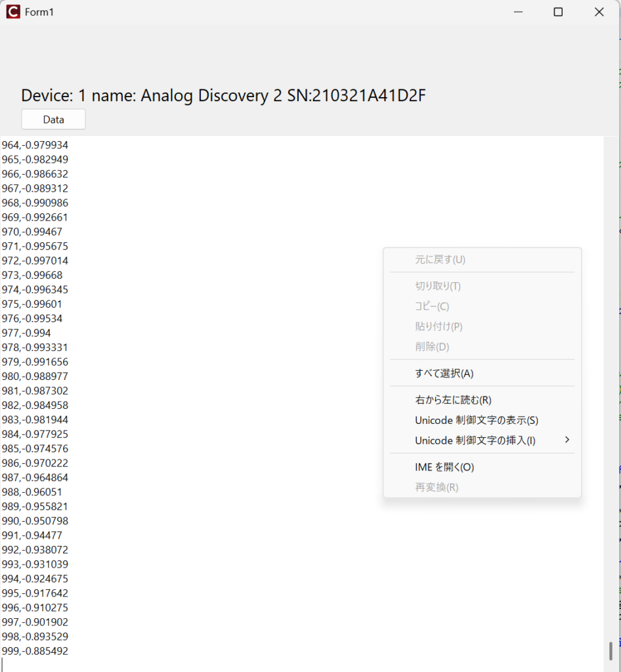
Task: Click the 元に戻す(U) undo entry
Action: [x=440, y=259]
